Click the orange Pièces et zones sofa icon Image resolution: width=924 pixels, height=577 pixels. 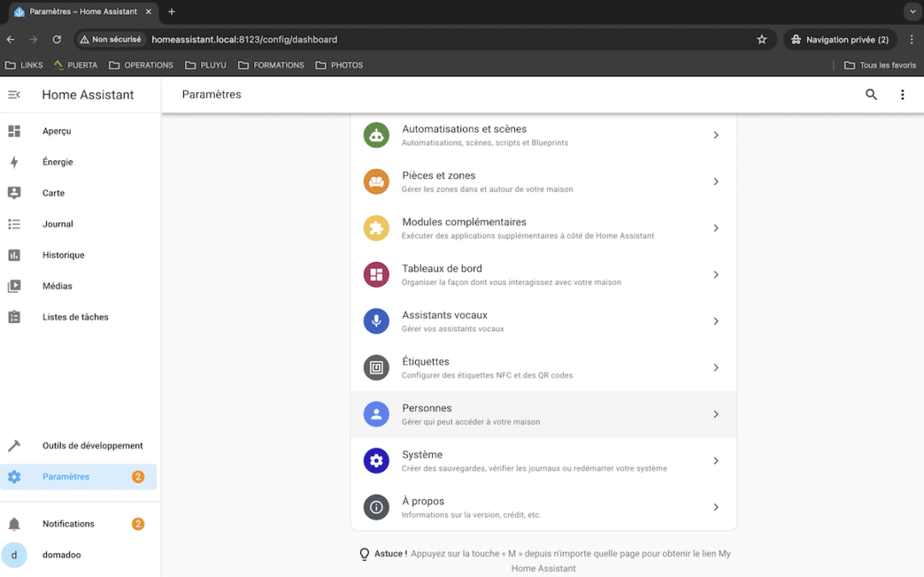click(x=376, y=181)
